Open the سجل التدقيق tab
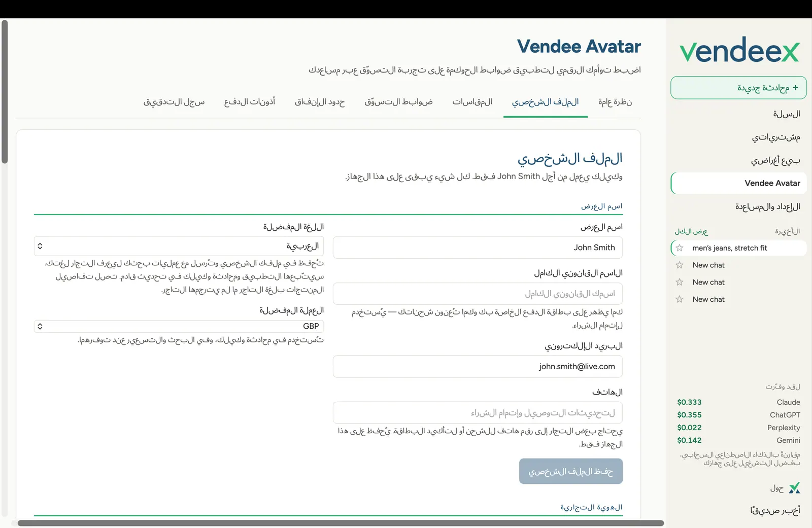 pyautogui.click(x=174, y=102)
